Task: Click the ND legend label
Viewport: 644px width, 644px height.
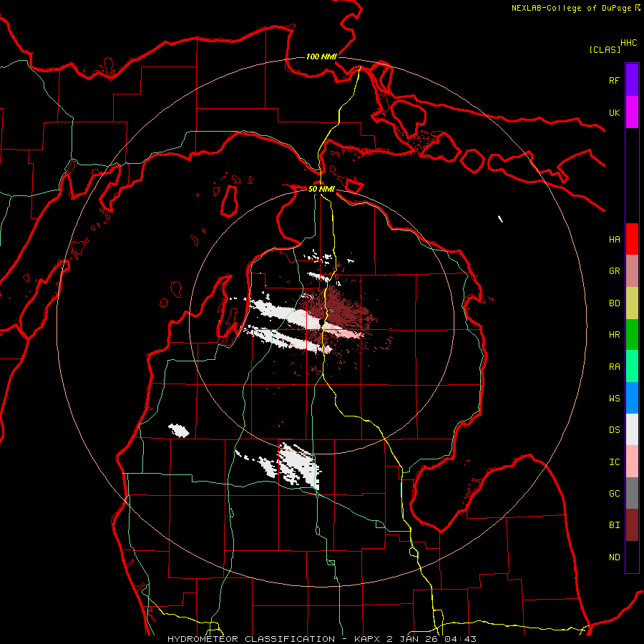Action: click(614, 557)
